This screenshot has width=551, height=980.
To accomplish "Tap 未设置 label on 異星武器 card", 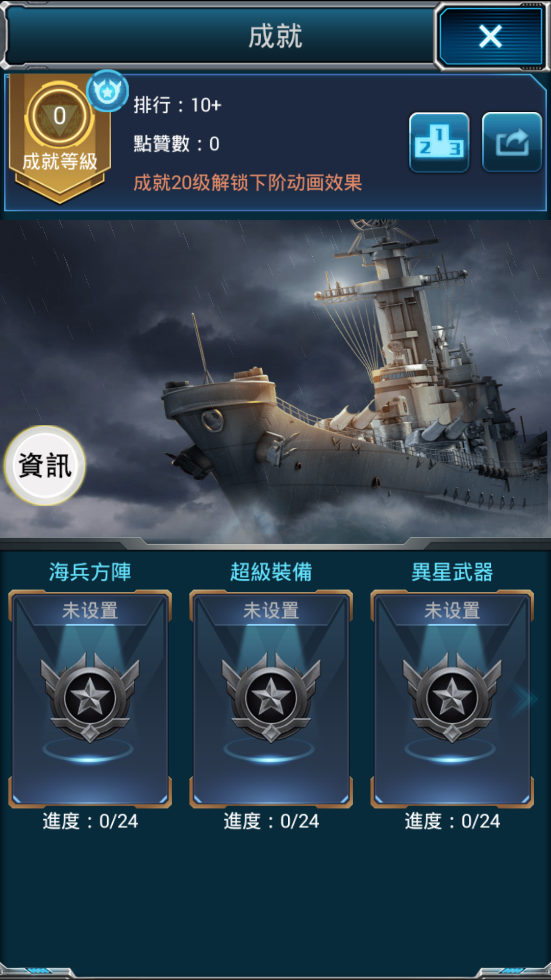I will 453,610.
